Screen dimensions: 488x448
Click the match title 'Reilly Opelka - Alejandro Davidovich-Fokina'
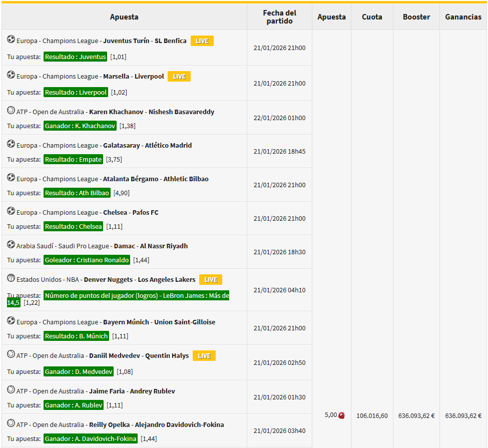pyautogui.click(x=156, y=424)
